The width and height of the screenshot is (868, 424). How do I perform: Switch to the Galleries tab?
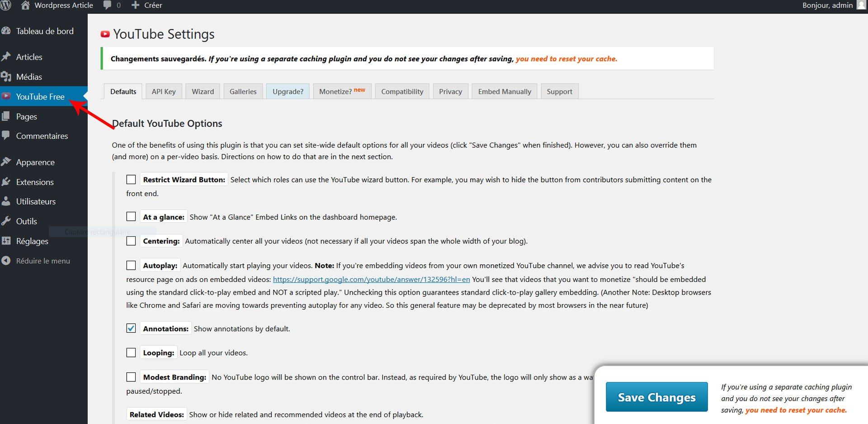tap(243, 91)
